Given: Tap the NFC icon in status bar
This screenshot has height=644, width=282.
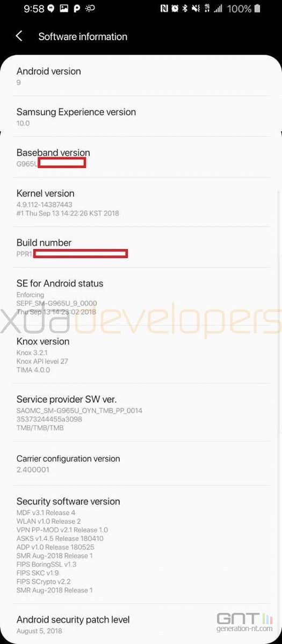Looking at the screenshot, I should 164,9.
